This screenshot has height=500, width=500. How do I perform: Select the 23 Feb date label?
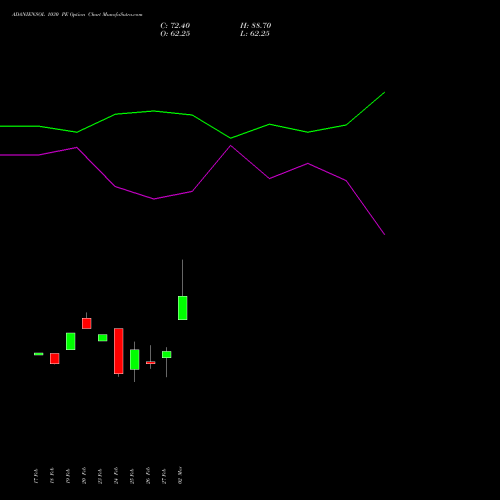point(100,476)
